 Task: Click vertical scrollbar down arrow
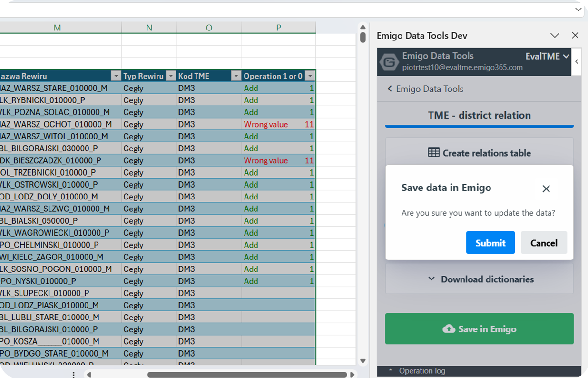(363, 361)
